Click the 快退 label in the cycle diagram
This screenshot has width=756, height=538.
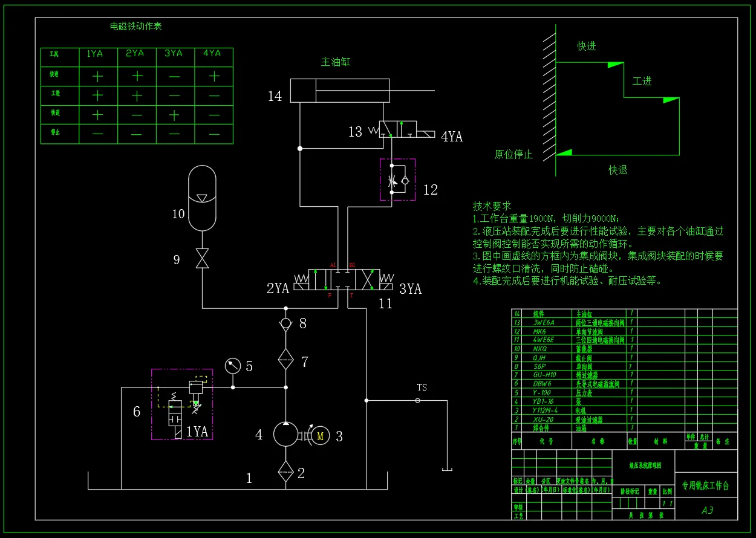coord(618,170)
